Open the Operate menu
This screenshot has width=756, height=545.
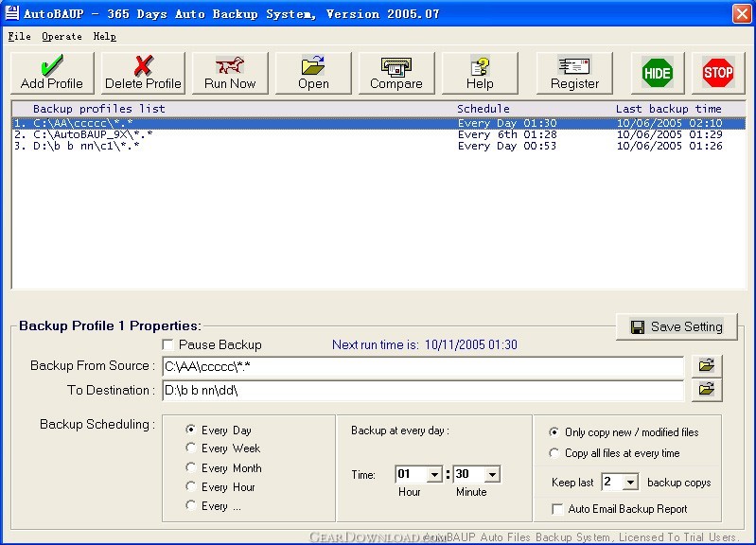coord(62,36)
